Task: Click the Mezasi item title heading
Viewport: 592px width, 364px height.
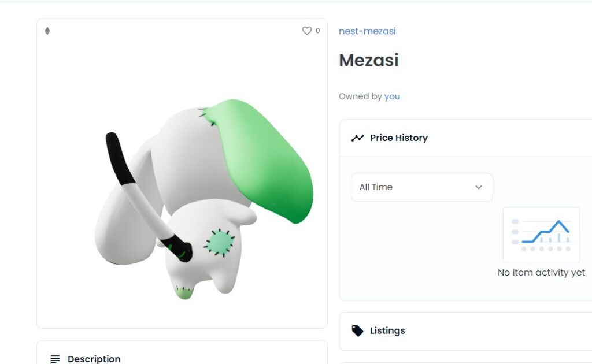Action: point(369,60)
